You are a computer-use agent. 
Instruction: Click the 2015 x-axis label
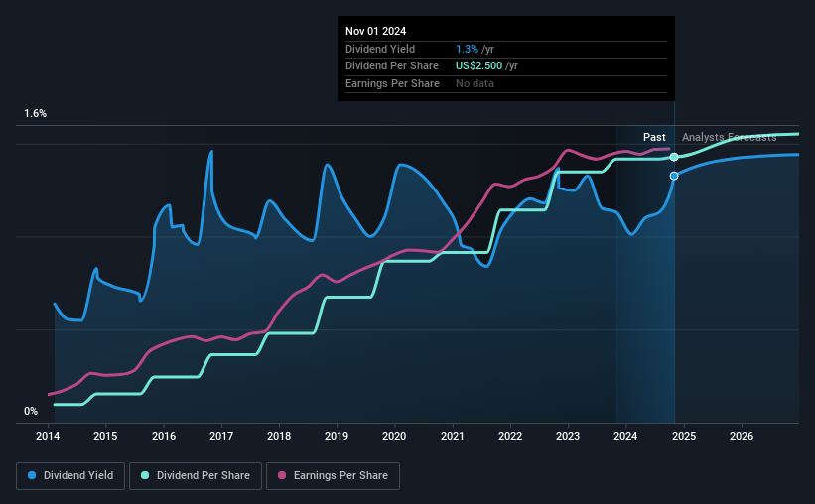pos(105,436)
